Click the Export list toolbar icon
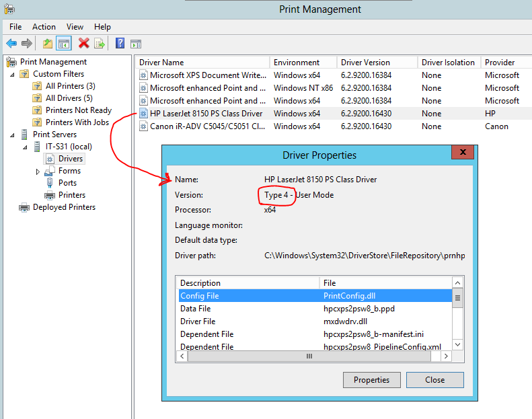 click(99, 44)
